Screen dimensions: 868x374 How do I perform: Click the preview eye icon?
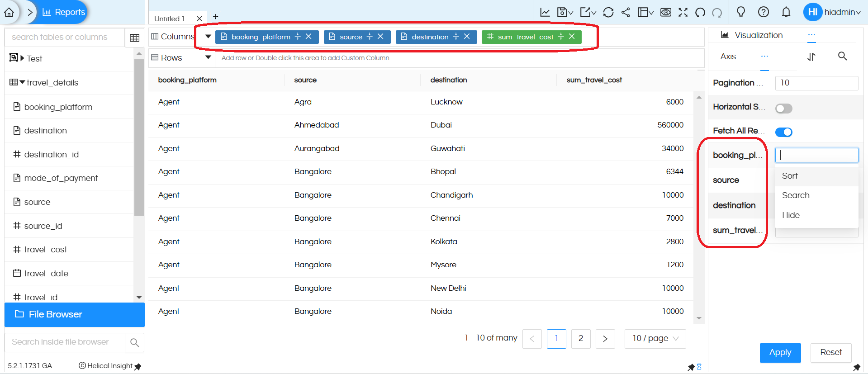point(666,12)
